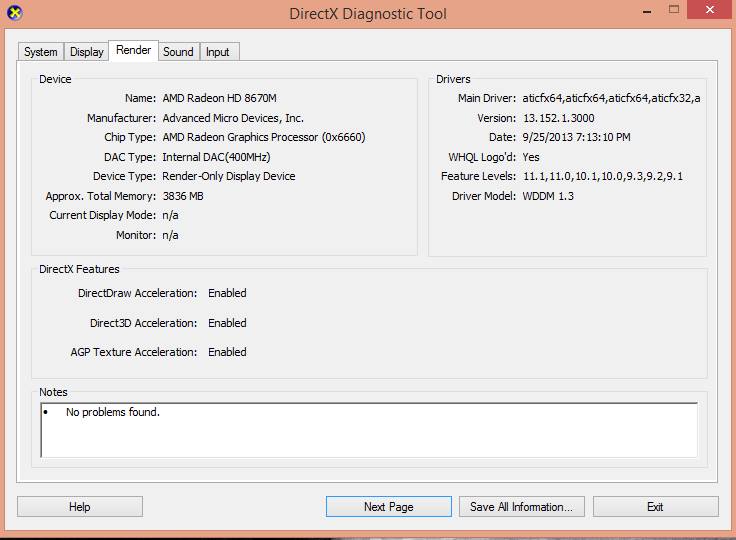Click the Exit button

coord(655,507)
